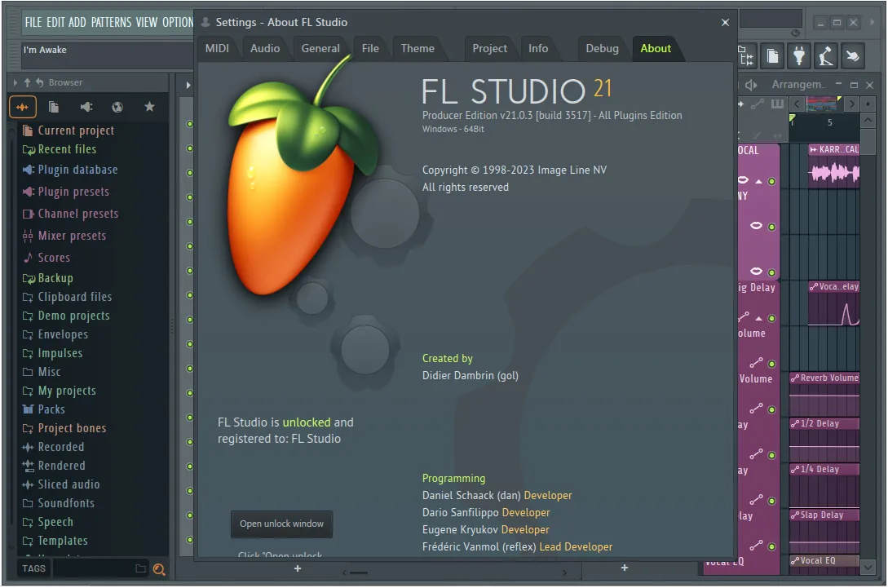
Task: Toggle the mute light on the vocal track
Action: [771, 181]
